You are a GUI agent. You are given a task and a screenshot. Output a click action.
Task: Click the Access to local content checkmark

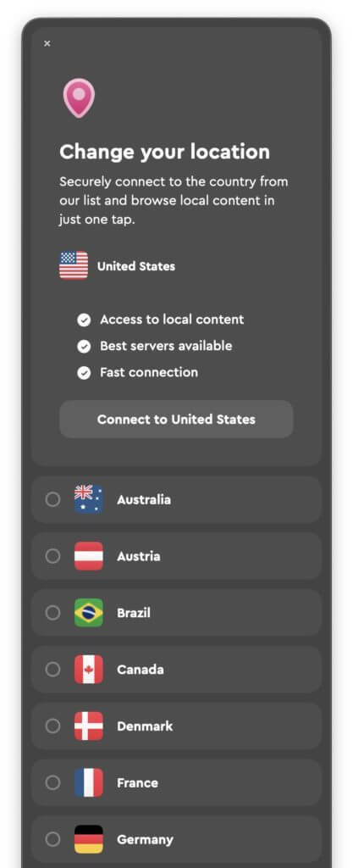pos(84,320)
